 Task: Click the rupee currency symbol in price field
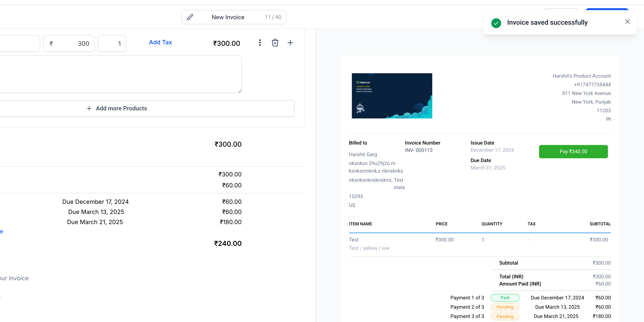click(x=51, y=43)
